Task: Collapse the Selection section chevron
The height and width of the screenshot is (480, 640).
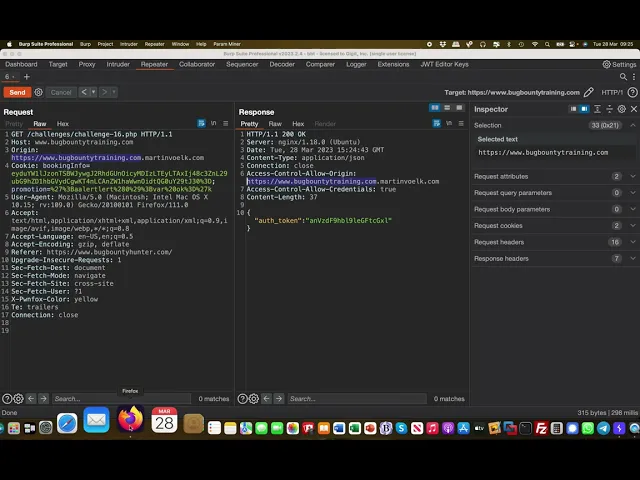Action: (633, 125)
